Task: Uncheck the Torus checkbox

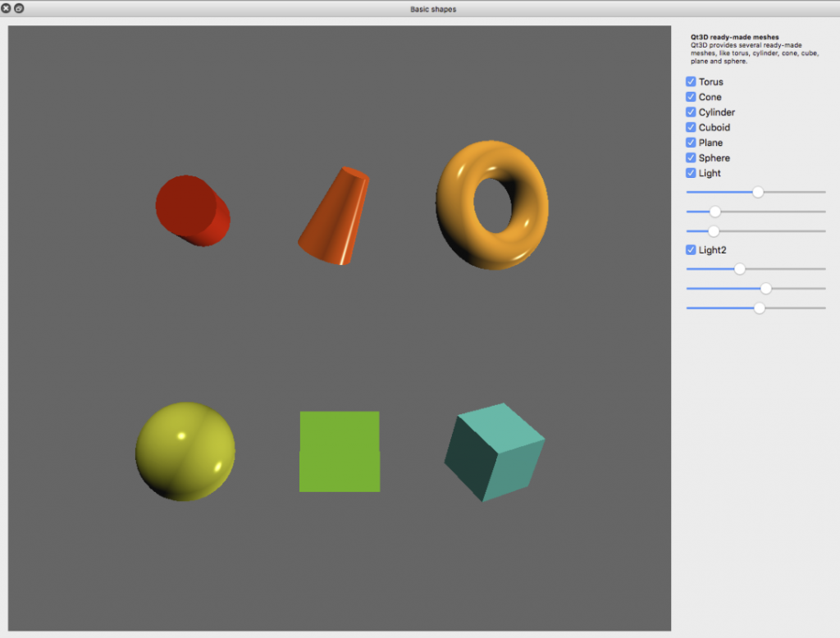Action: tap(691, 82)
